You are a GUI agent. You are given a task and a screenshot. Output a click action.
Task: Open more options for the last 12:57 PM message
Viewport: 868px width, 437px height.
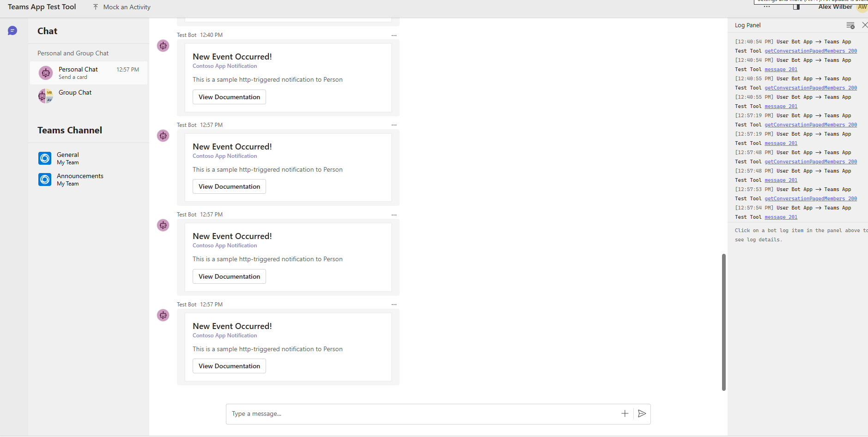click(394, 305)
